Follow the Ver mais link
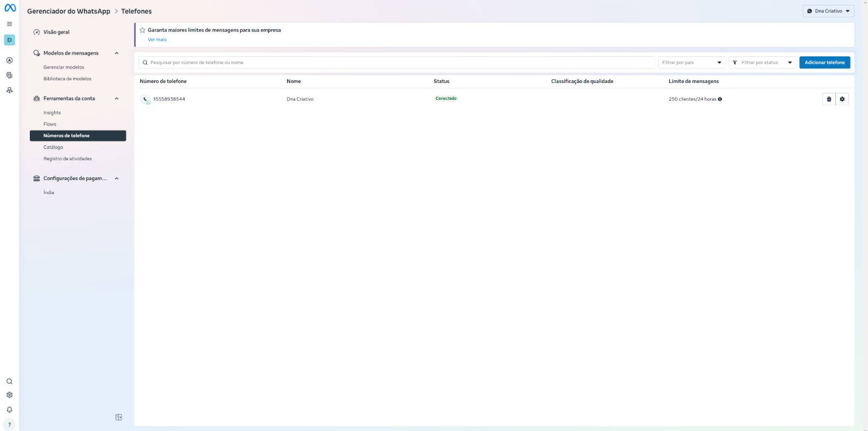 click(x=157, y=40)
